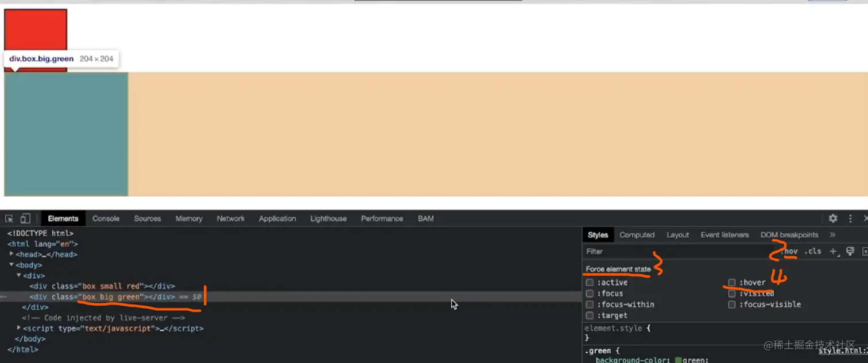This screenshot has height=363, width=868.
Task: Open the DOM breakpoints pane
Action: tap(789, 235)
